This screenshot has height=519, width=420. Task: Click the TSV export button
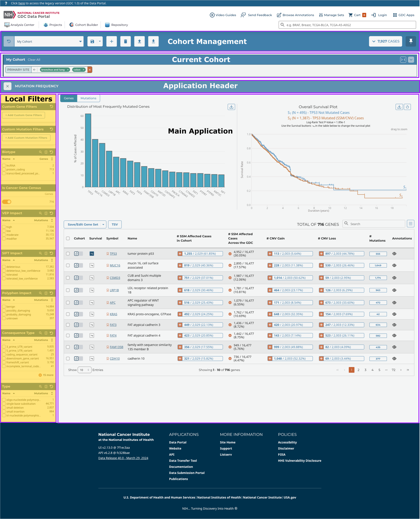click(x=115, y=224)
